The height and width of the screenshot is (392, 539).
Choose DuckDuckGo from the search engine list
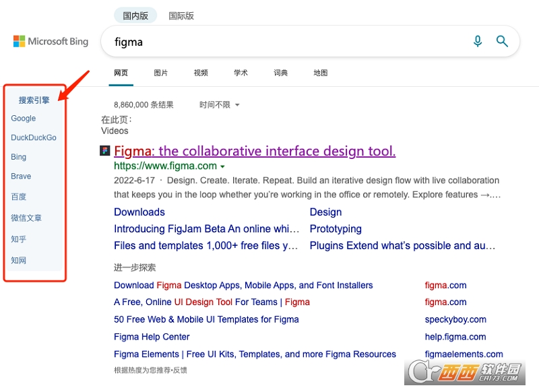(x=34, y=137)
